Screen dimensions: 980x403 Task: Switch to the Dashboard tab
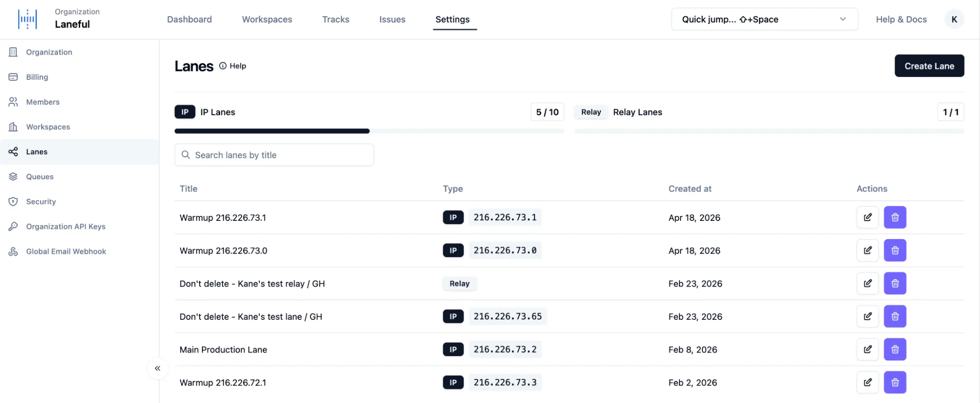point(189,20)
